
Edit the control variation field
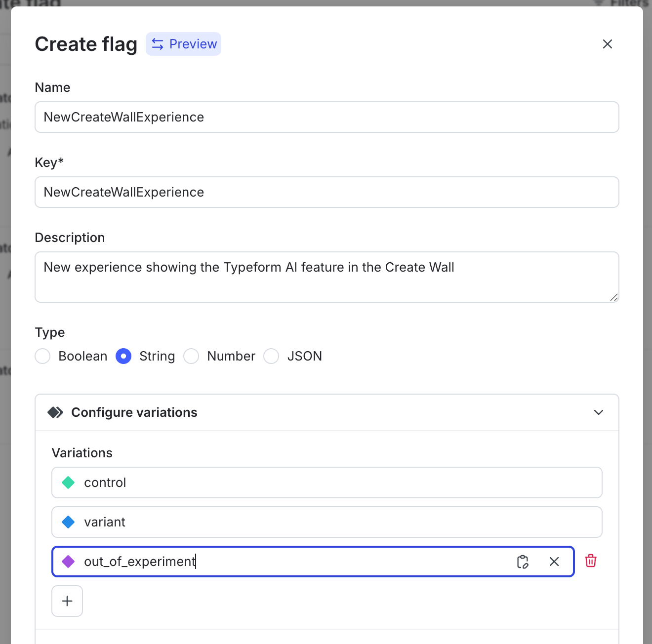coord(327,483)
